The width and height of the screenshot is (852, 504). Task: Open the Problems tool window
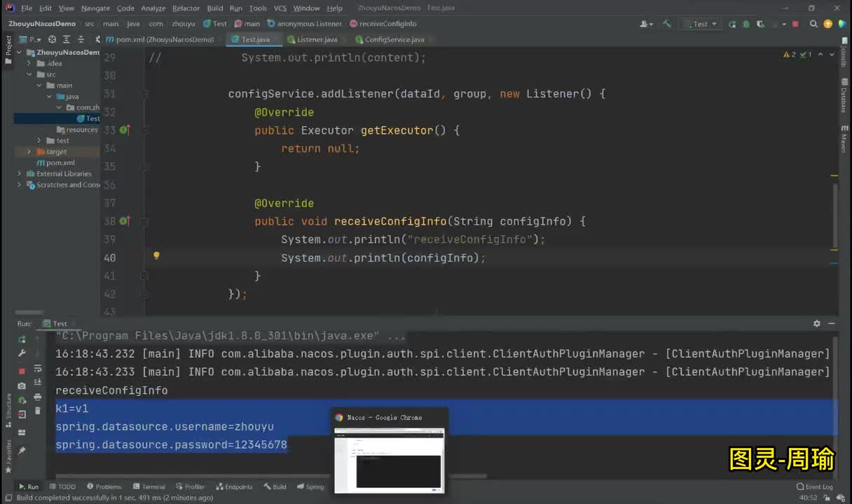click(x=104, y=486)
